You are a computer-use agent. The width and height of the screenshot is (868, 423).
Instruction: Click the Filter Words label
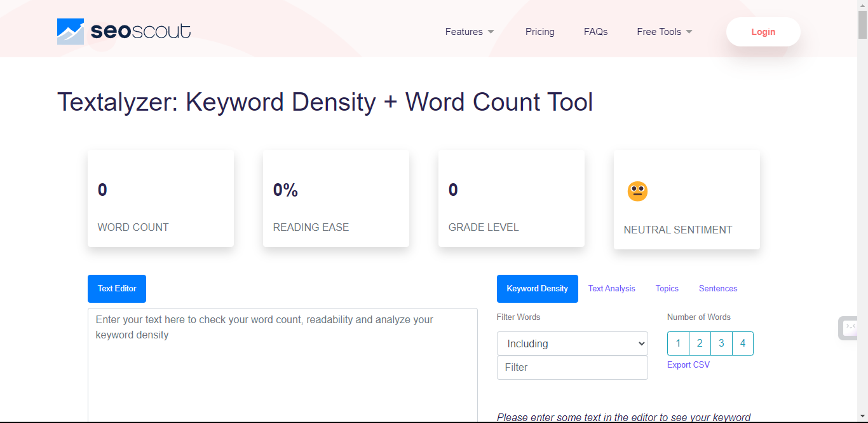519,317
